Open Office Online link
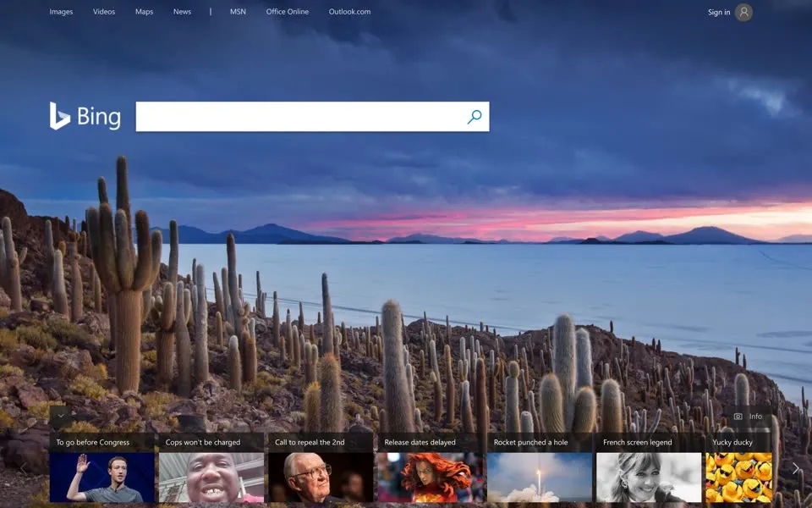The height and width of the screenshot is (508, 812). [288, 11]
